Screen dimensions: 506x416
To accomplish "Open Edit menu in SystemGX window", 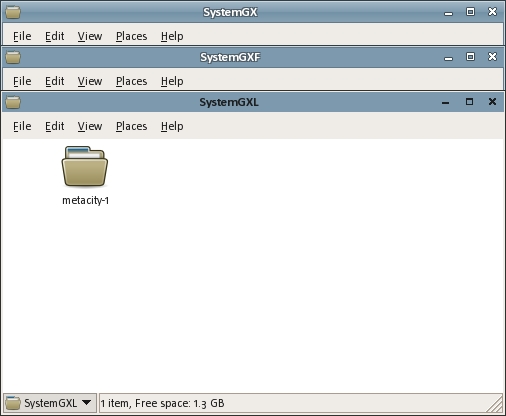I will coord(55,36).
